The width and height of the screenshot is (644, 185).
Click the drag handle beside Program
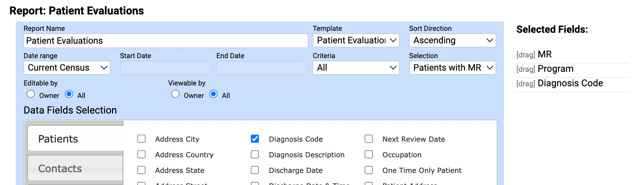[525, 69]
